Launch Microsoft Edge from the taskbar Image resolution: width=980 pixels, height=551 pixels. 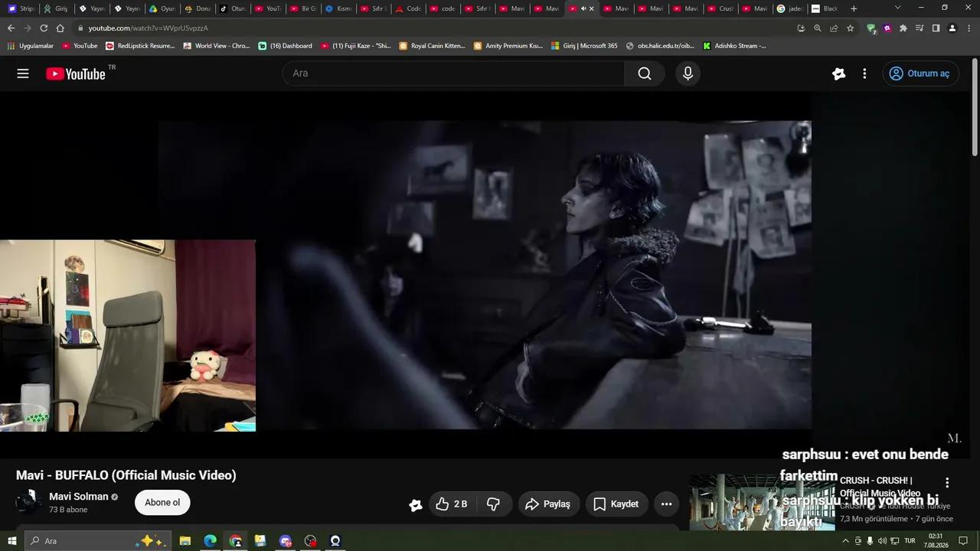211,541
